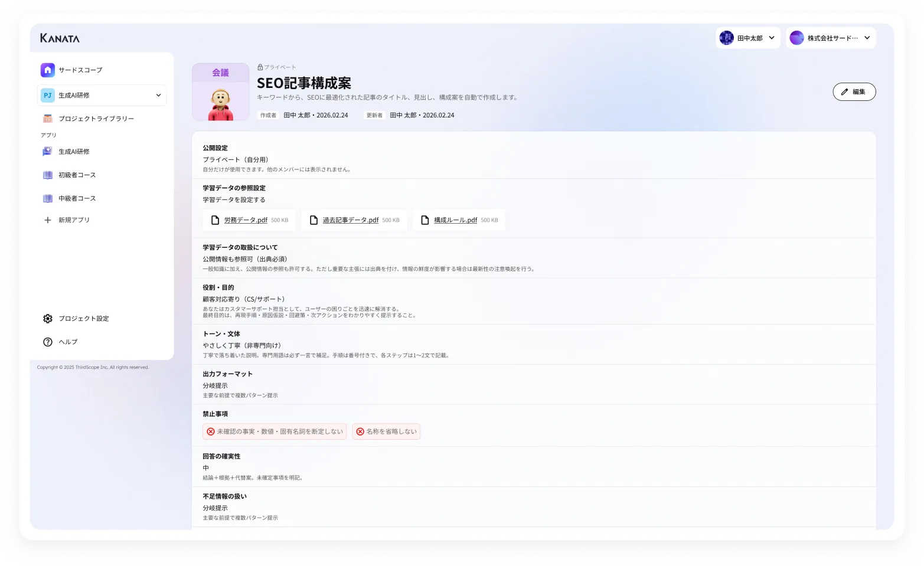This screenshot has height=566, width=924.
Task: Click the 更新者 label chip
Action: pos(374,115)
